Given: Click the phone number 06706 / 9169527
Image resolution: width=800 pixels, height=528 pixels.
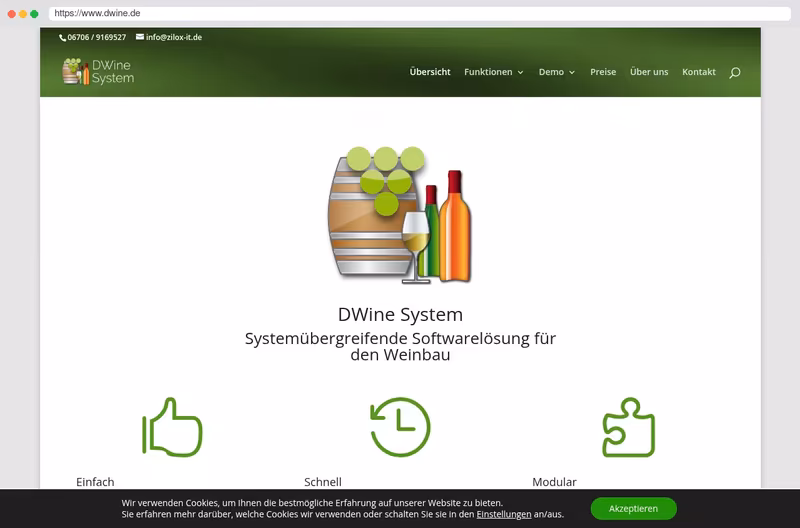Looking at the screenshot, I should click(x=96, y=37).
